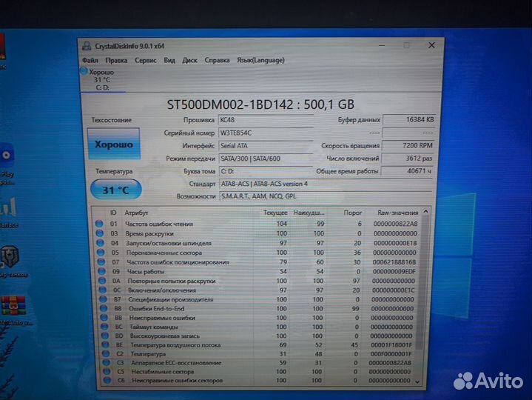
Task: Click status icon for 01 Частота ошибок чтения
Action: pos(99,224)
